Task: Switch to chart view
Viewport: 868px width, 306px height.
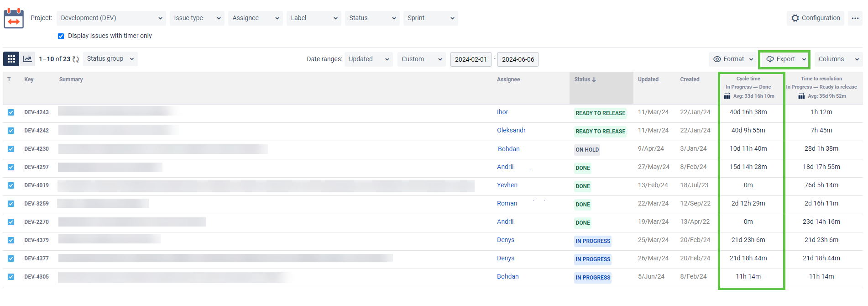Action: click(x=27, y=59)
